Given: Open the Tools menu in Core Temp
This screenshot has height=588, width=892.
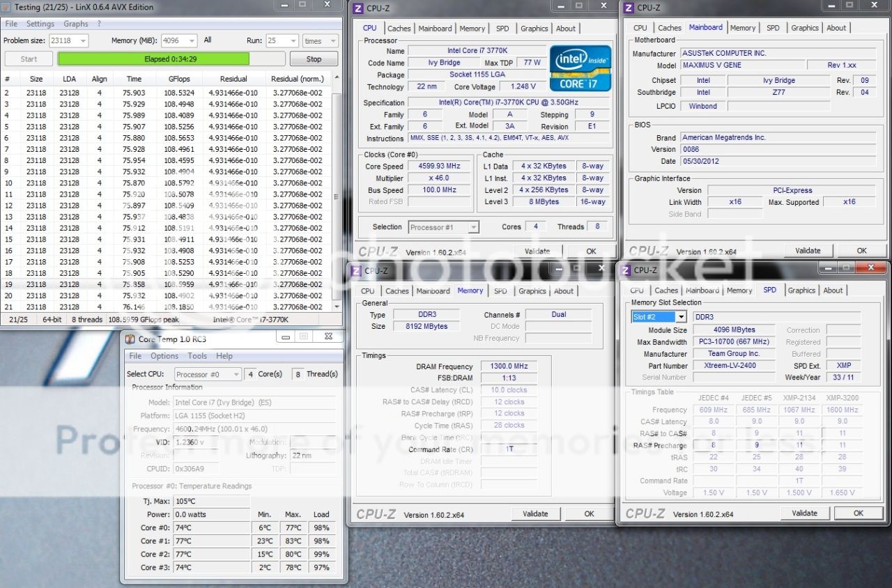Looking at the screenshot, I should coord(197,356).
